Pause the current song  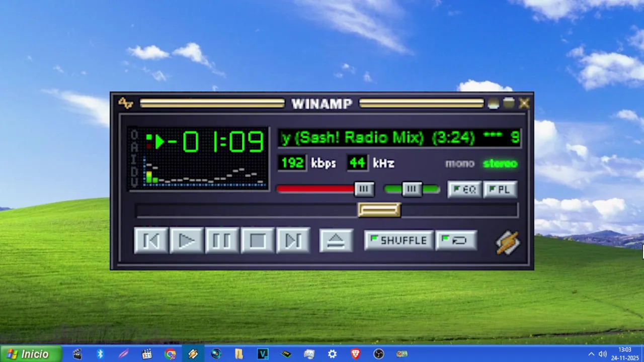point(222,241)
